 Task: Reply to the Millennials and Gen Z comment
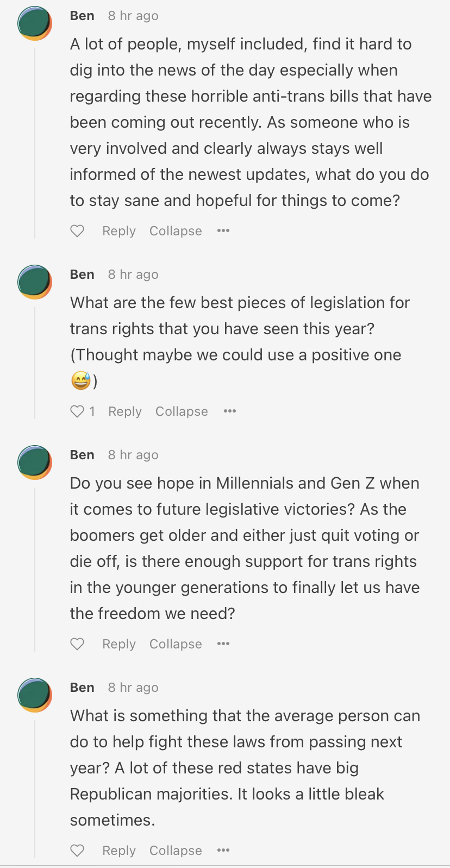pos(119,644)
